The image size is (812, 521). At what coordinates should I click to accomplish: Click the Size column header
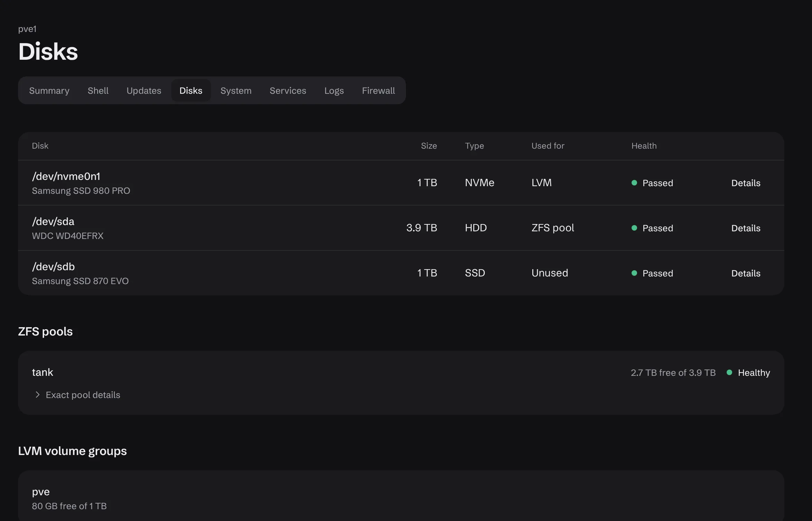pyautogui.click(x=429, y=146)
